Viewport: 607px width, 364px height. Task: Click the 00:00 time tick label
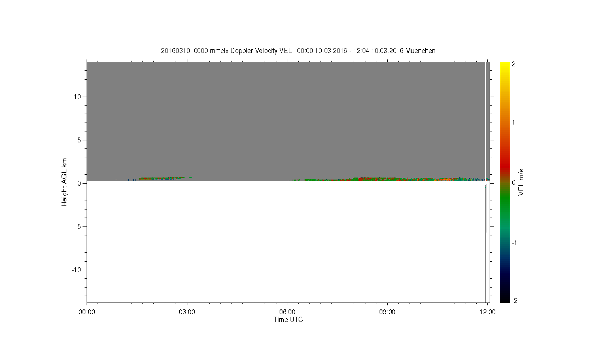click(87, 312)
